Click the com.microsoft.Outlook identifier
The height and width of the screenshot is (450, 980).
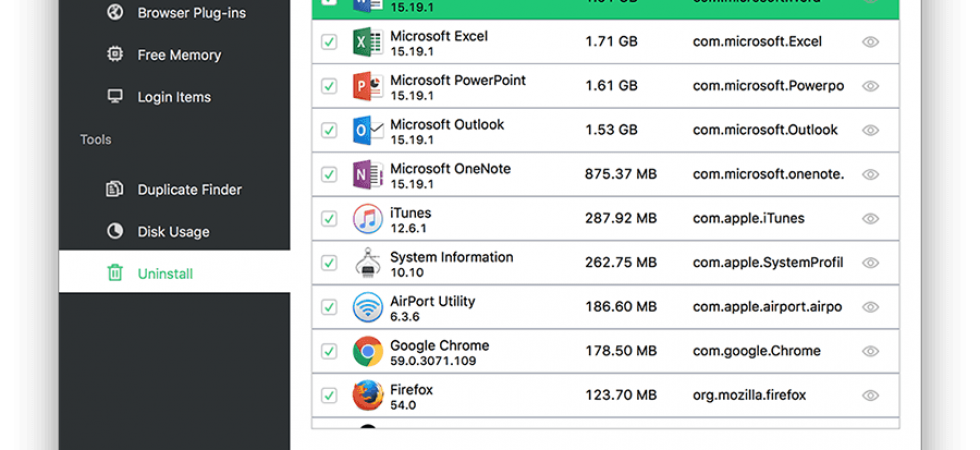[765, 130]
